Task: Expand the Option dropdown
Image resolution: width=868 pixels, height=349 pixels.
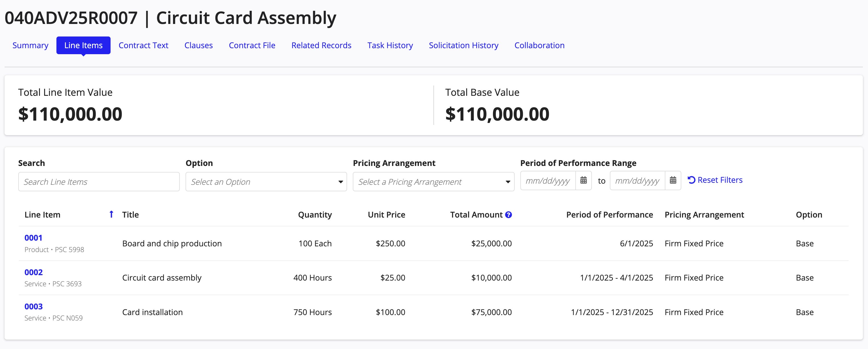Action: (x=266, y=182)
